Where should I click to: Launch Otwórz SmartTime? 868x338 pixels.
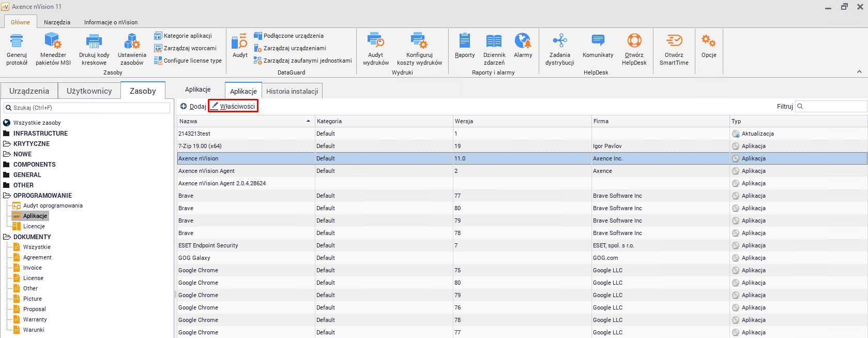pos(674,41)
